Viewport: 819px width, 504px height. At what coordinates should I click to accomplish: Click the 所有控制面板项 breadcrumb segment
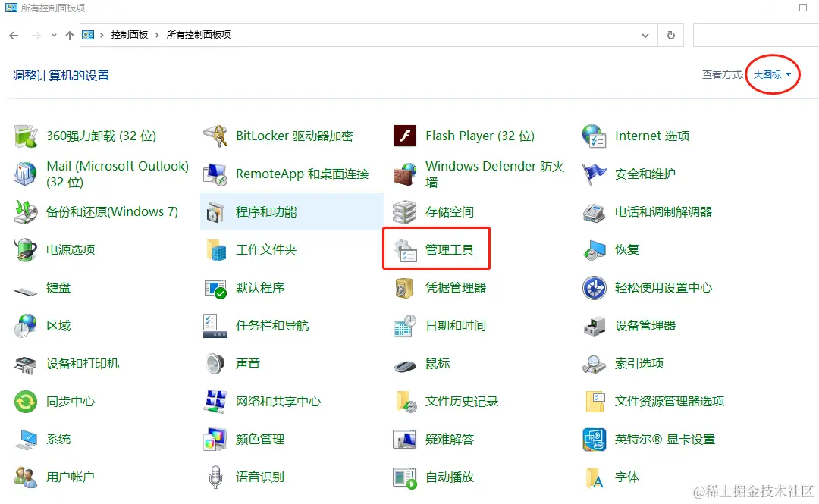(199, 34)
